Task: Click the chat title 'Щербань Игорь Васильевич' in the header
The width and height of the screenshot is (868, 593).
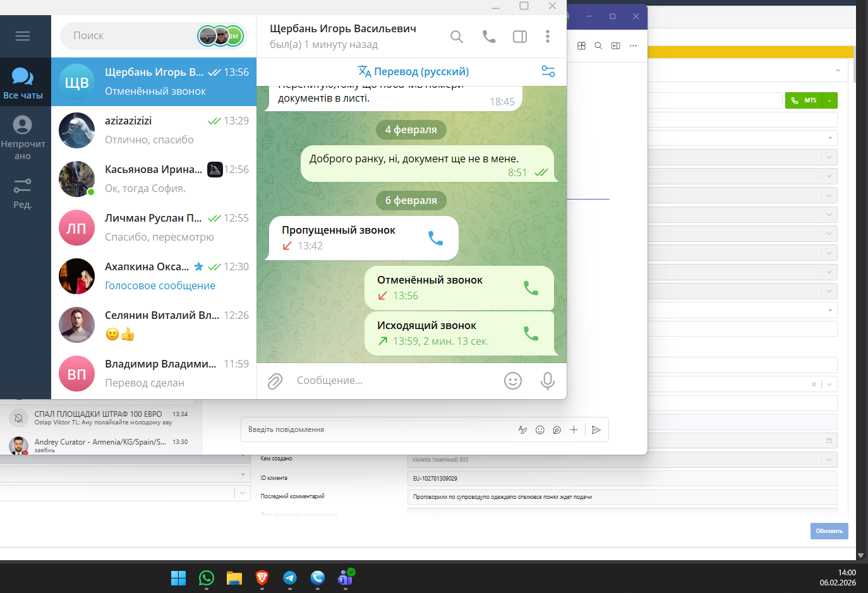Action: (343, 28)
